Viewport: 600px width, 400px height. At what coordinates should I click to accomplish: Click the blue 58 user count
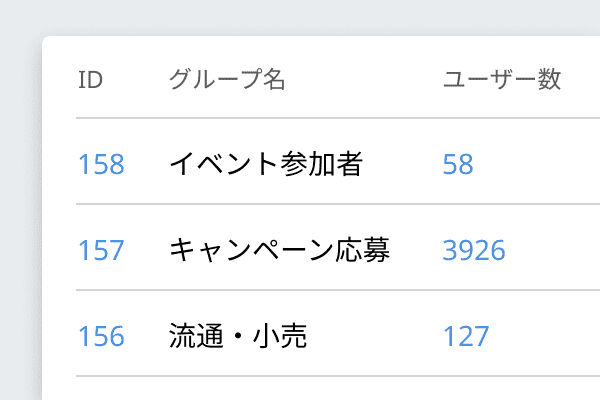pyautogui.click(x=458, y=164)
